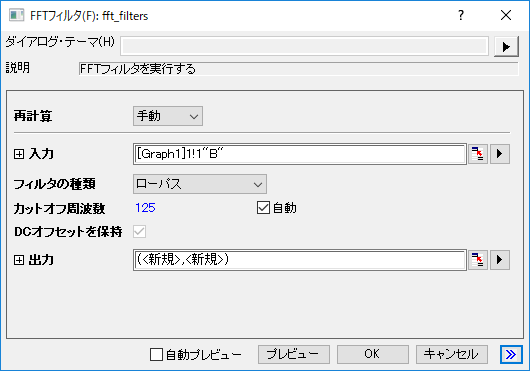Open the flyout arrow beside 入力 field
Screen dimensions: 530x371
[500, 154]
